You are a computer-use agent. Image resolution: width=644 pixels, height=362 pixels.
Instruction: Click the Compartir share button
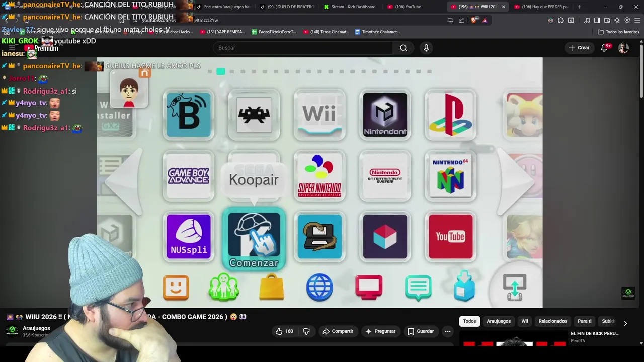[x=338, y=331]
